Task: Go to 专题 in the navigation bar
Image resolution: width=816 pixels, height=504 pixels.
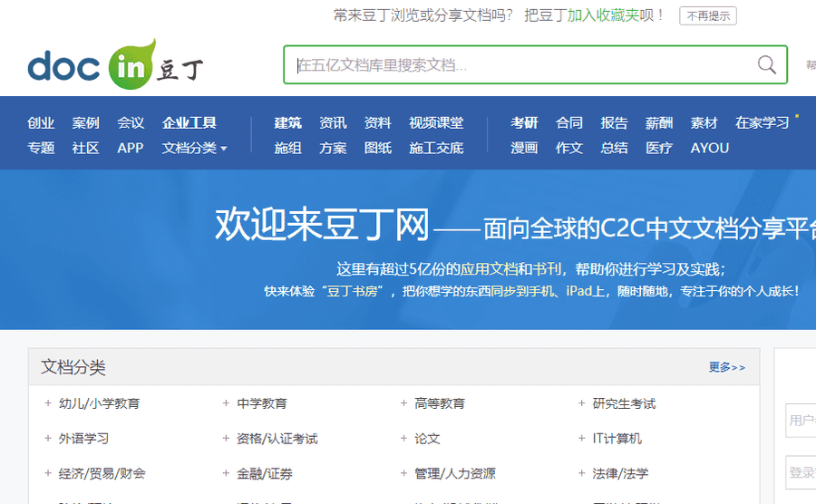Action: [x=41, y=149]
